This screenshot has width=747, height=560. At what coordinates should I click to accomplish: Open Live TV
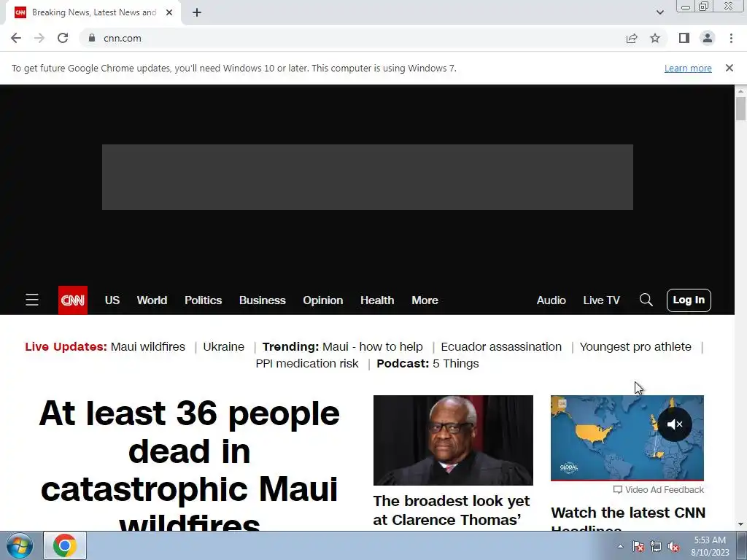(602, 300)
